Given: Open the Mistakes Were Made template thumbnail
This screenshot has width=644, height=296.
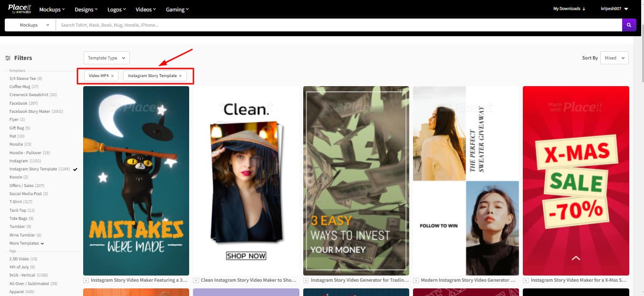Looking at the screenshot, I should tap(136, 180).
